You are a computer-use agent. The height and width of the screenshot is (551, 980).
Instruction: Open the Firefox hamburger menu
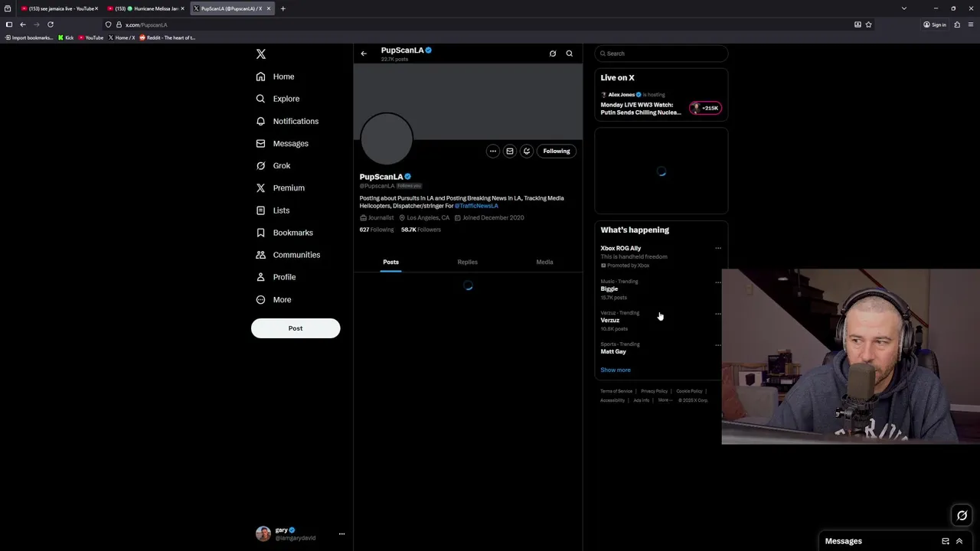971,24
